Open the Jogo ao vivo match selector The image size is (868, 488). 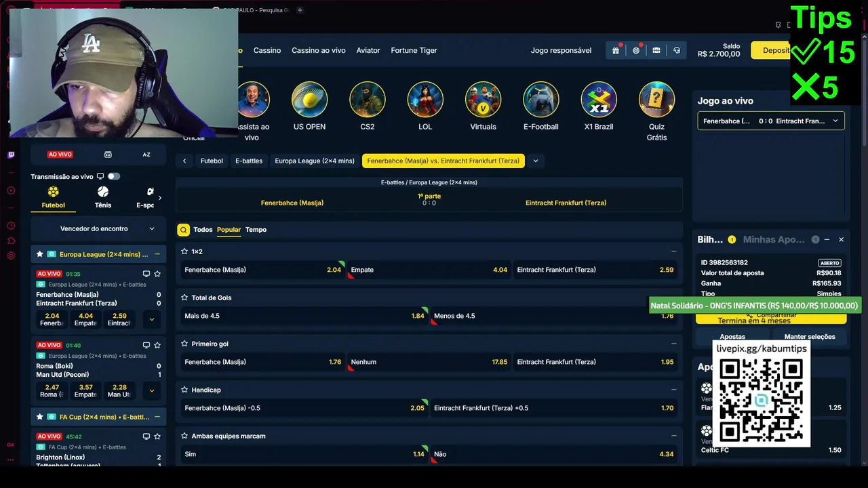coord(771,121)
